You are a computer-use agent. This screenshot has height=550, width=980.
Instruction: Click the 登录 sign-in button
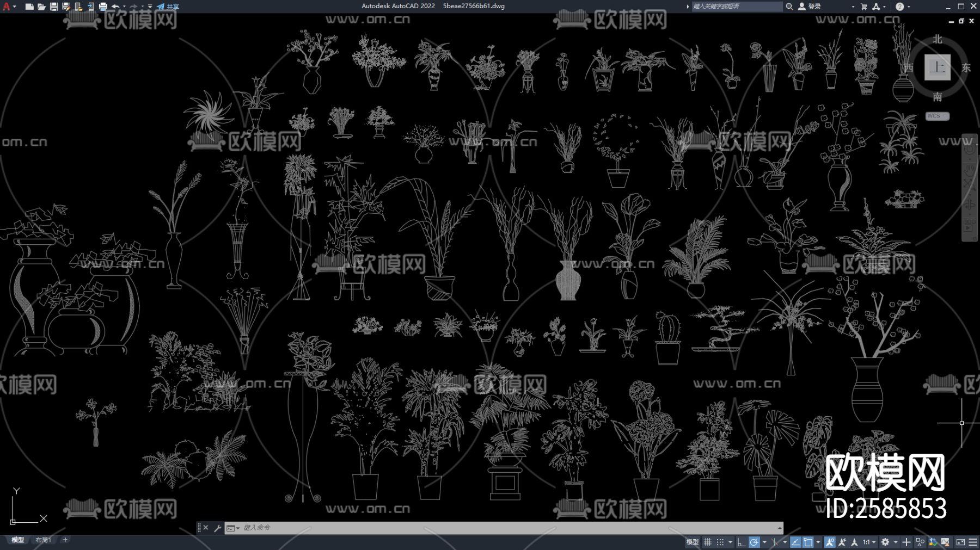[x=810, y=7]
